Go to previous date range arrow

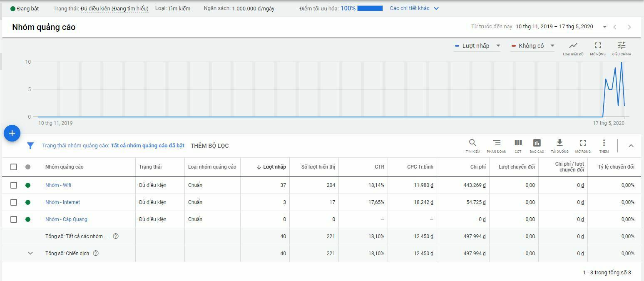(x=615, y=27)
